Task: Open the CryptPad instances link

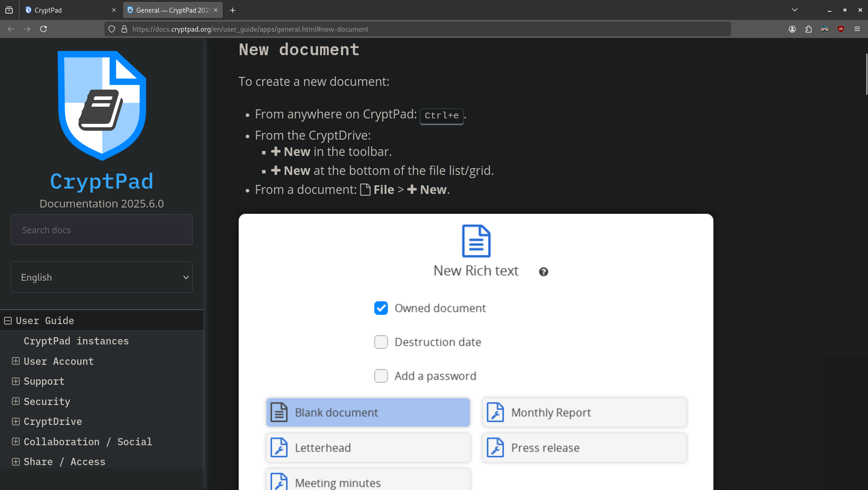Action: pos(76,341)
